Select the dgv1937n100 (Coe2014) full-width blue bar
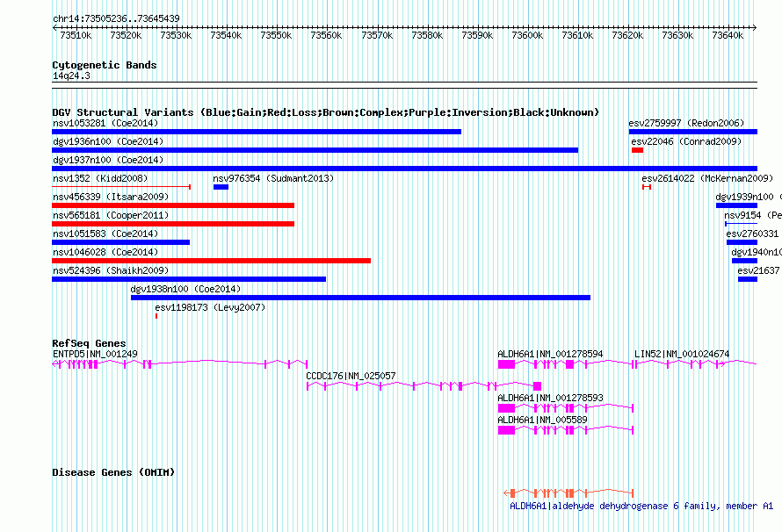 tap(404, 169)
